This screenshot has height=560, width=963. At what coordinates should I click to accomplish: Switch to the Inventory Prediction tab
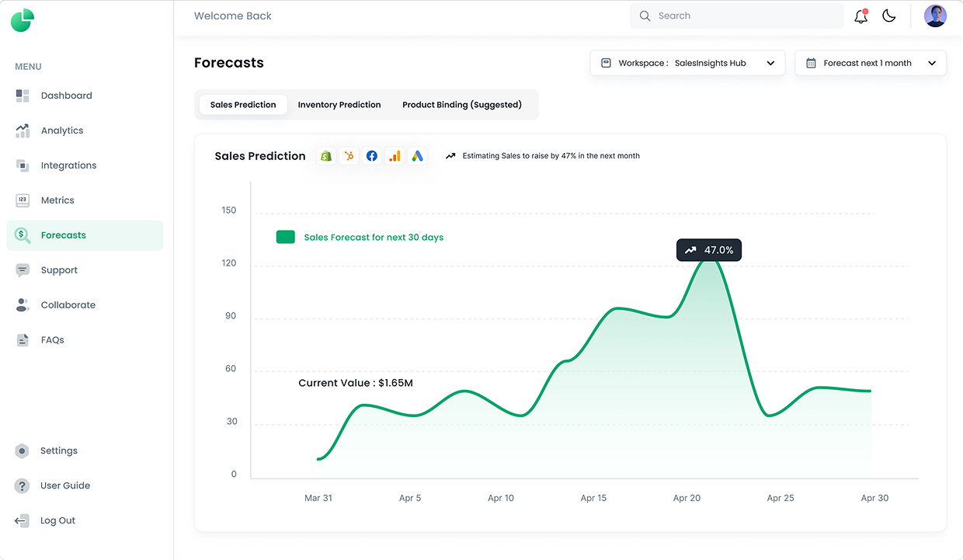339,105
